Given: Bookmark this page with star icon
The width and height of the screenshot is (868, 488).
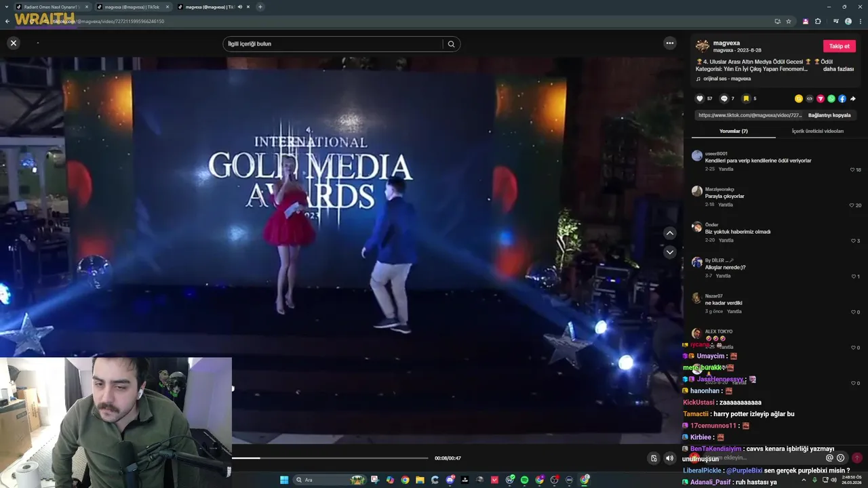Looking at the screenshot, I should [x=789, y=21].
